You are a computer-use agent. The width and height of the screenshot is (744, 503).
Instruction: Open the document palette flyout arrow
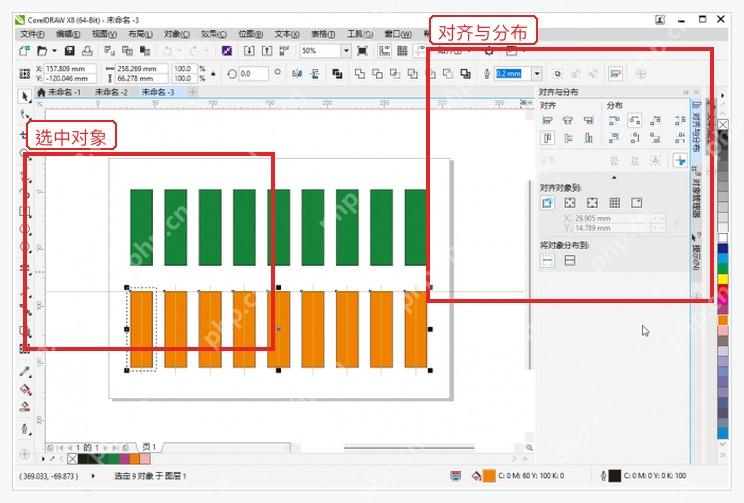[43, 459]
